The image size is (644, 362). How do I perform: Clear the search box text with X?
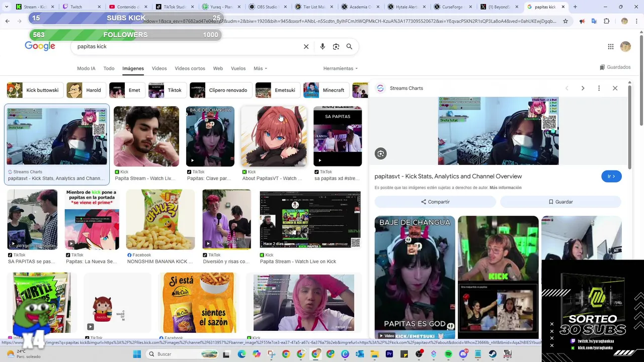click(306, 46)
